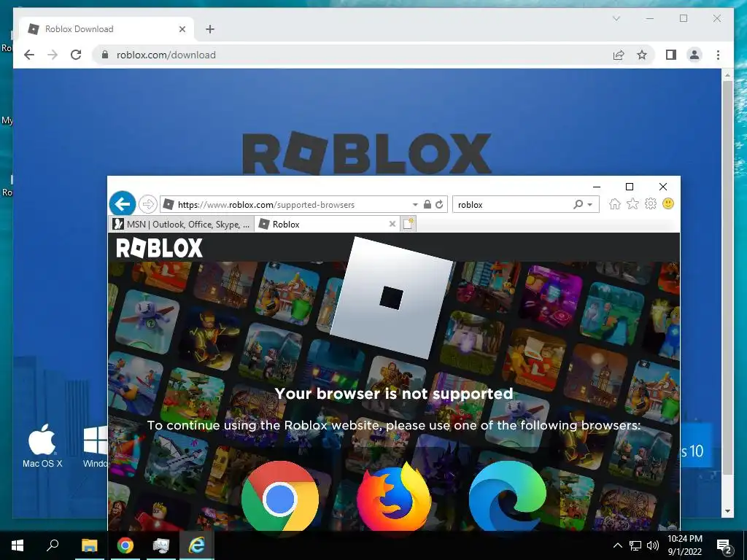Bookmark this page with the Chrome star icon
Screen dimensions: 747x560
click(x=642, y=55)
